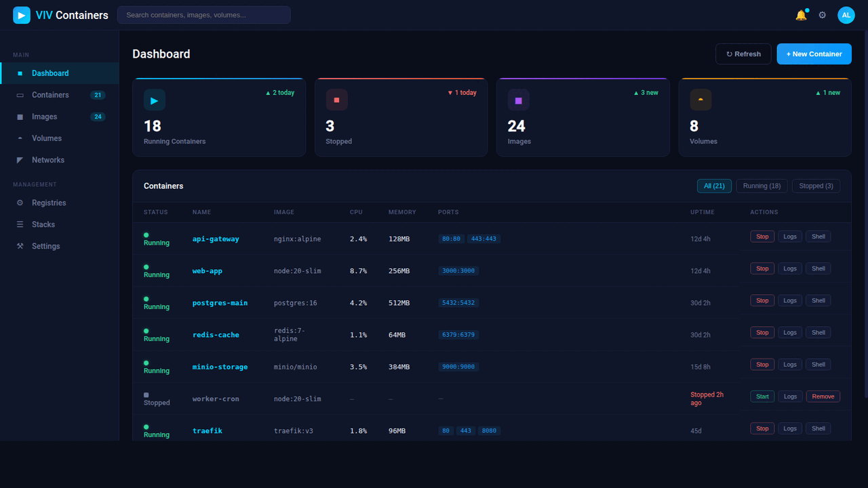Open the settings gear in the top bar
This screenshot has width=868, height=488.
[823, 15]
